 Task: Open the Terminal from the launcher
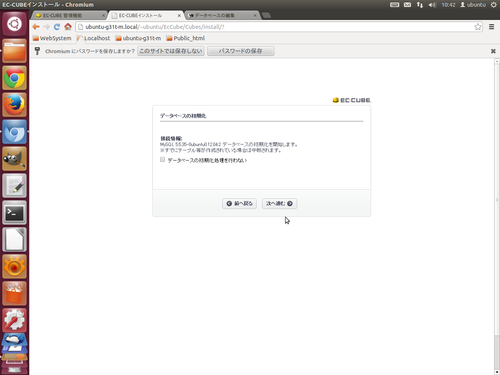click(14, 213)
